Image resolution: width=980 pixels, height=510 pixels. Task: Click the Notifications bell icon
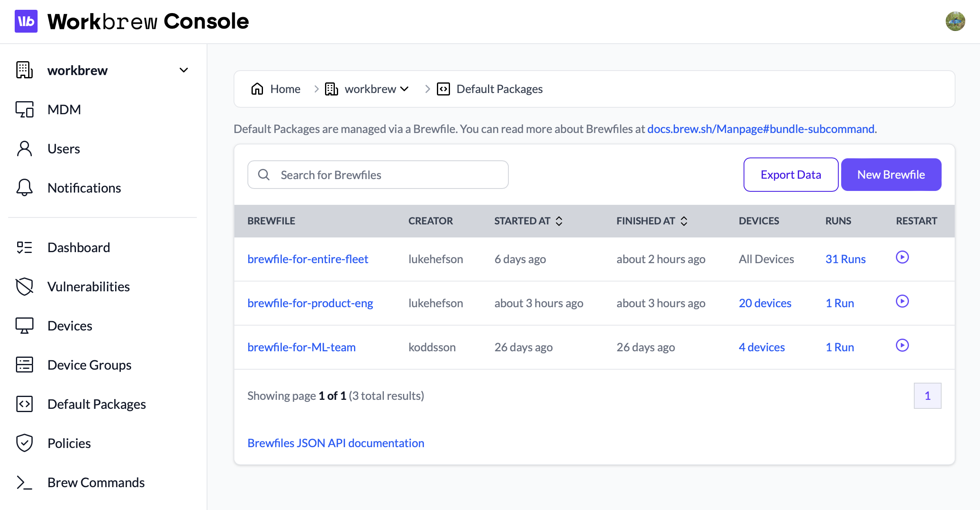tap(24, 188)
